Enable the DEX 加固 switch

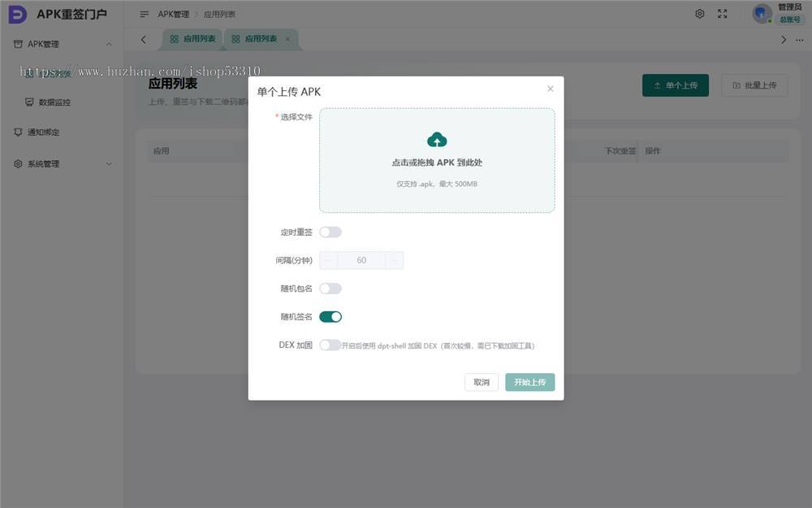[x=330, y=345]
